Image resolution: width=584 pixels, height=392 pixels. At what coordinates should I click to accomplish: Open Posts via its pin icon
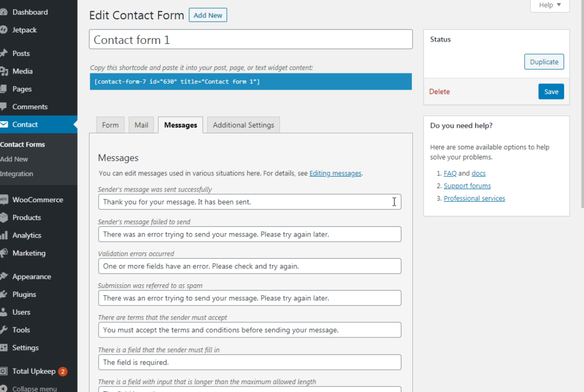[x=3, y=54]
